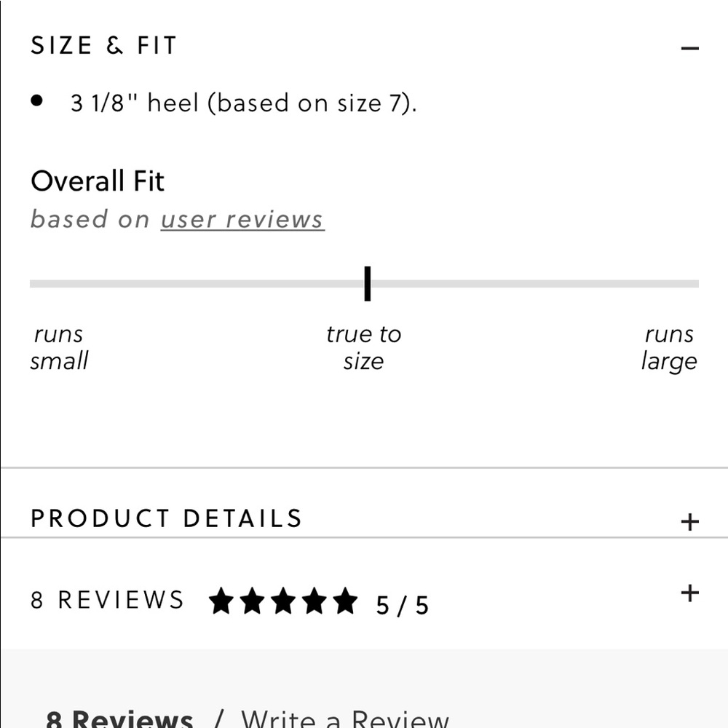
Task: Open the underlined user reviews link
Action: 242,219
